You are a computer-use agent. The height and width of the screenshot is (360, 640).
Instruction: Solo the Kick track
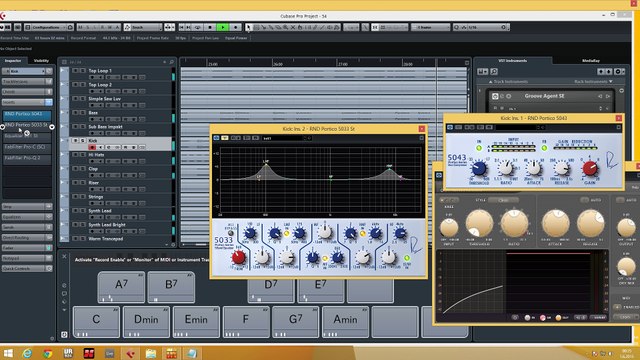pyautogui.click(x=82, y=140)
